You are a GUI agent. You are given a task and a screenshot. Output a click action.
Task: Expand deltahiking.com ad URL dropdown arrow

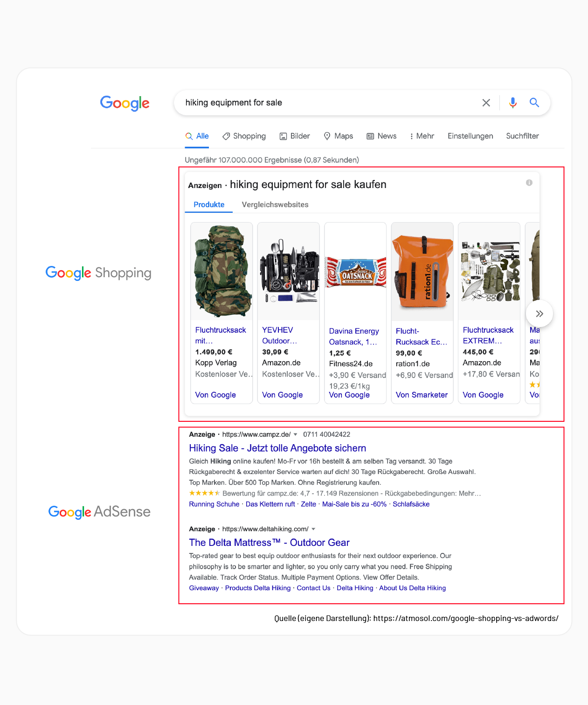pyautogui.click(x=313, y=529)
